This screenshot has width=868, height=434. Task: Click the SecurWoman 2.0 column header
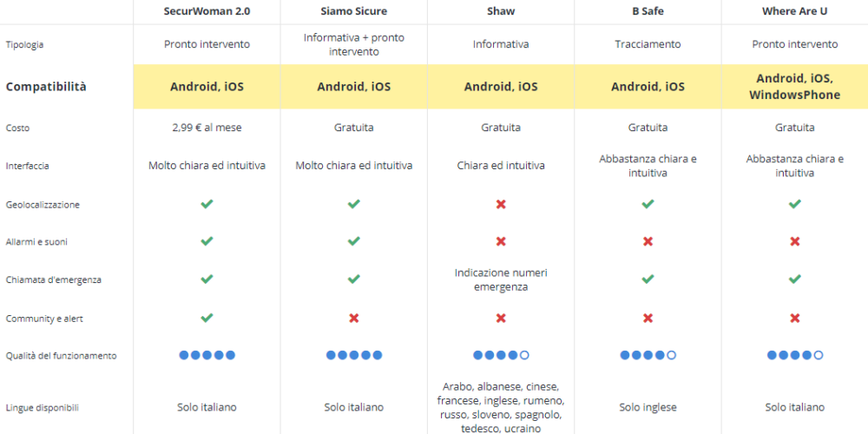point(207,11)
